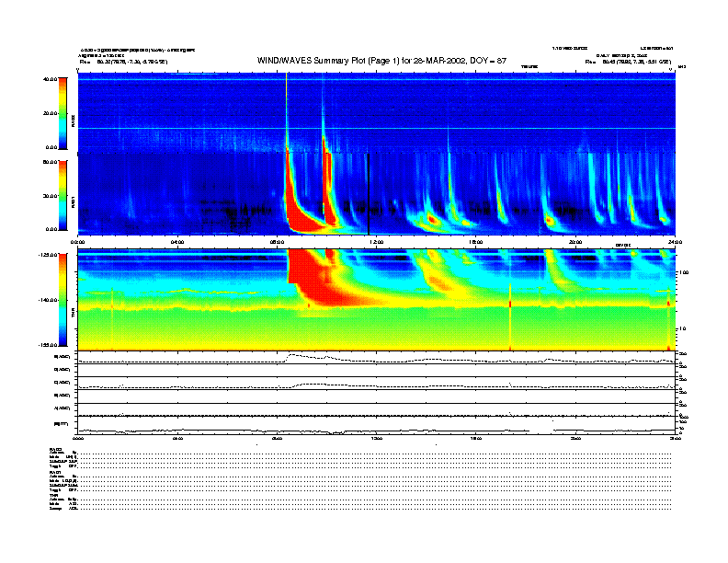Click the 40.00 label on RAD2 color scale
Screen dimensions: 728x563
(x=50, y=79)
